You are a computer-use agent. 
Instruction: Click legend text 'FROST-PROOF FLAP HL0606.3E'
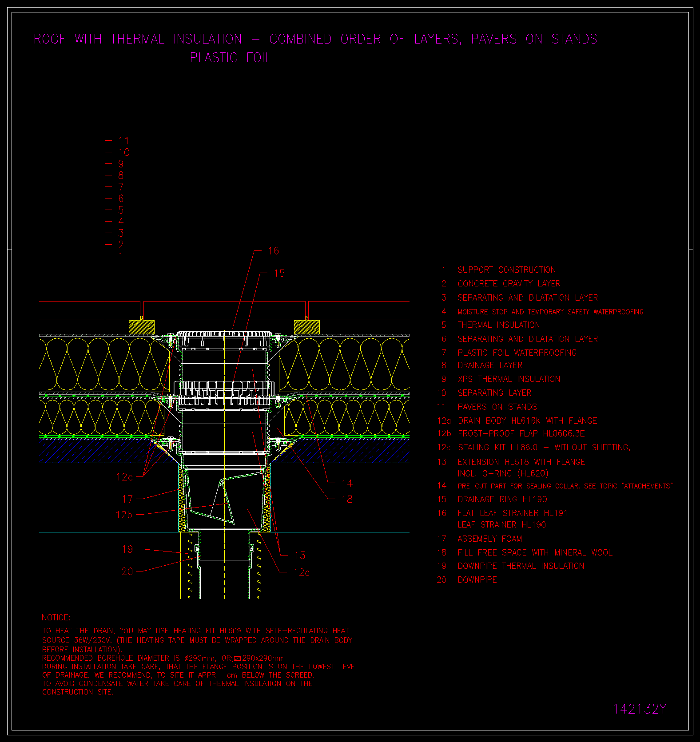pos(521,434)
